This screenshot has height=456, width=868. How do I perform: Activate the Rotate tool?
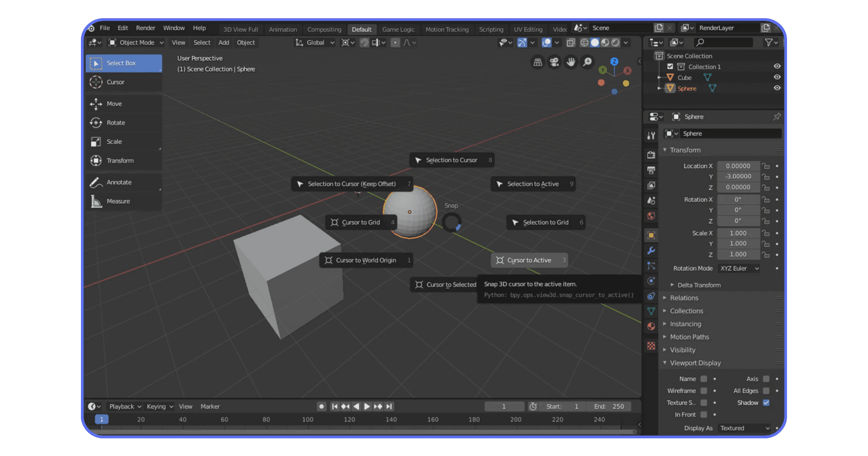116,122
